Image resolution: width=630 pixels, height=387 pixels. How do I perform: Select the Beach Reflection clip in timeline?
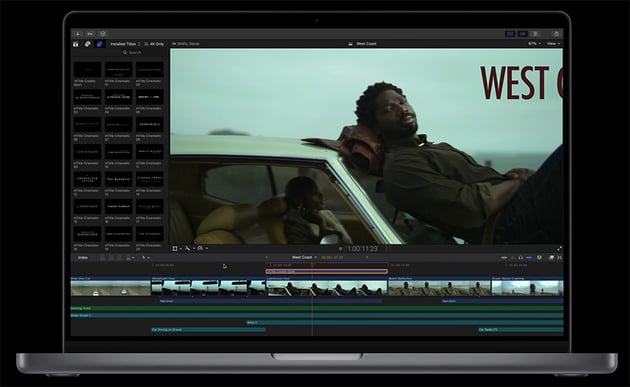coord(439,287)
